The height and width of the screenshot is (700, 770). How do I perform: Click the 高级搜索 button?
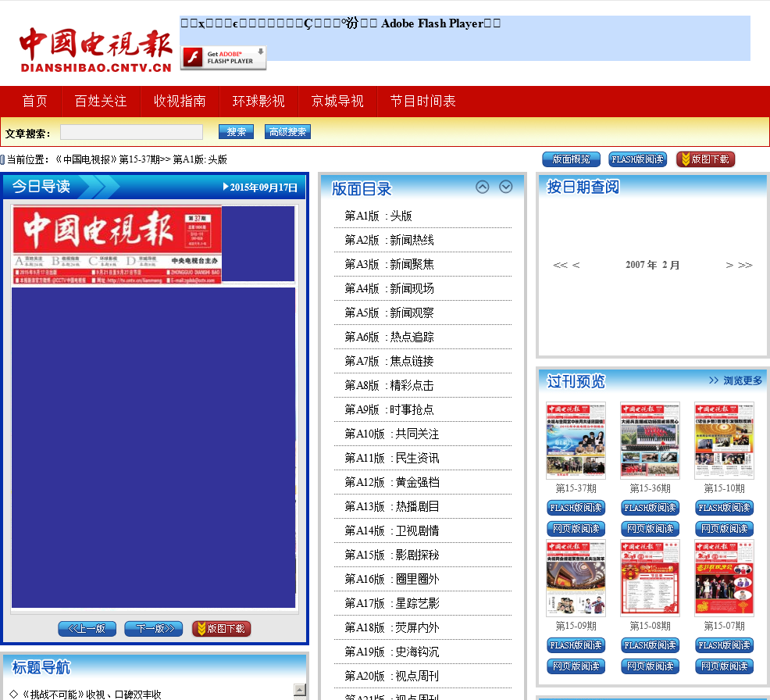click(287, 132)
